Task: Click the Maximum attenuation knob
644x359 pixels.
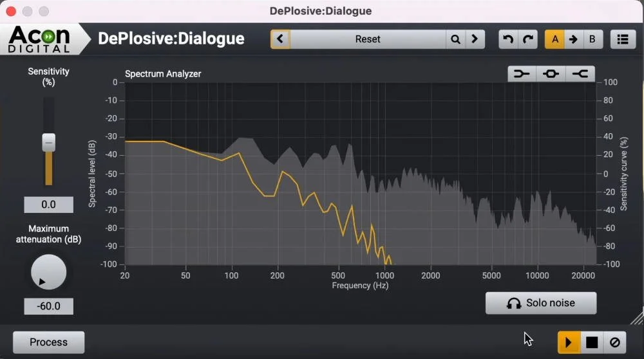Action: [48, 272]
